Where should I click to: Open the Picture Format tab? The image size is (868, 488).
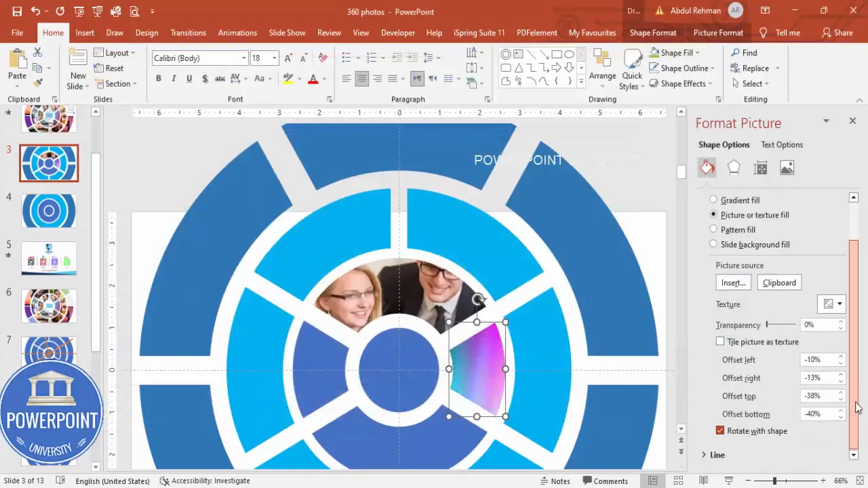pyautogui.click(x=718, y=33)
